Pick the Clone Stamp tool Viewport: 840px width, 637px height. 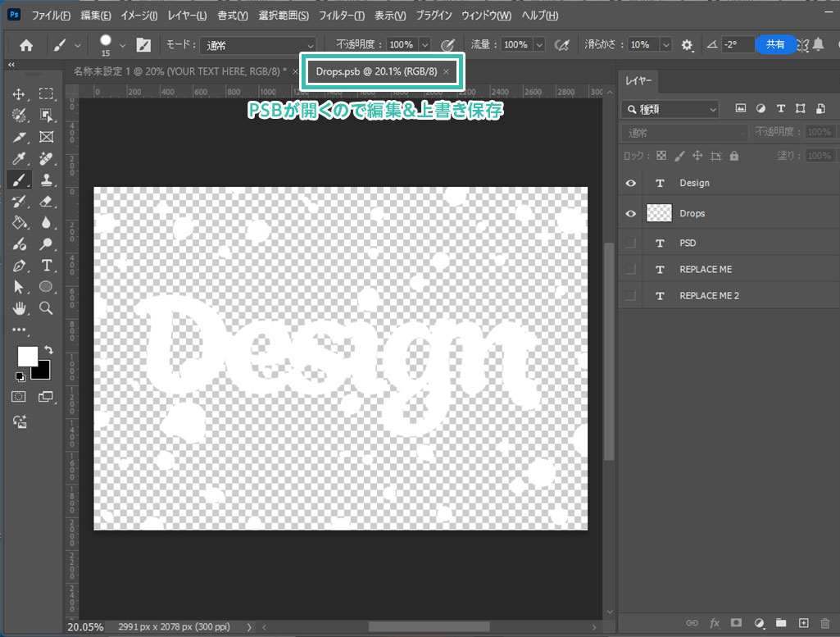[47, 180]
